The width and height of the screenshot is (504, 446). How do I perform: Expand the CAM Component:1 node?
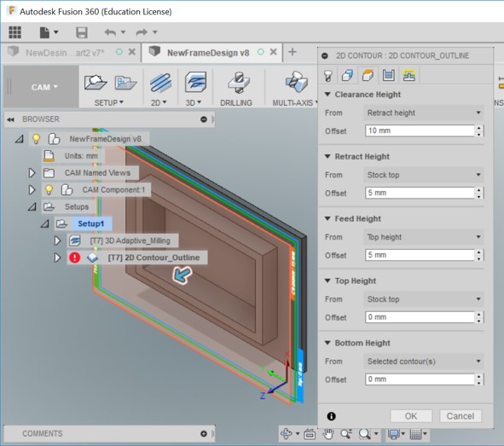click(32, 190)
